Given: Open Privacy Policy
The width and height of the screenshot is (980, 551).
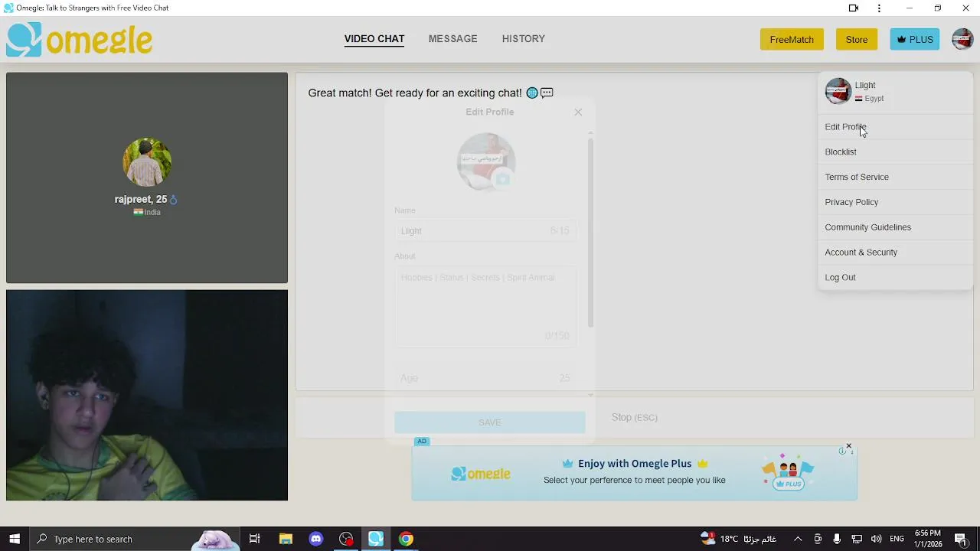Looking at the screenshot, I should (895, 202).
